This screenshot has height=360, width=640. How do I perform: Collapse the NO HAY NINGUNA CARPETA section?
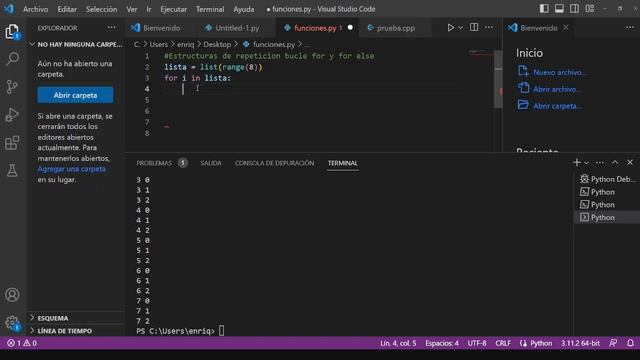(76, 44)
